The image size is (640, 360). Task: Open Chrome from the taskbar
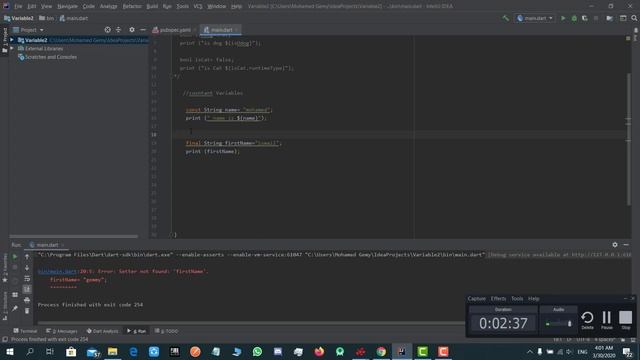pos(381,351)
